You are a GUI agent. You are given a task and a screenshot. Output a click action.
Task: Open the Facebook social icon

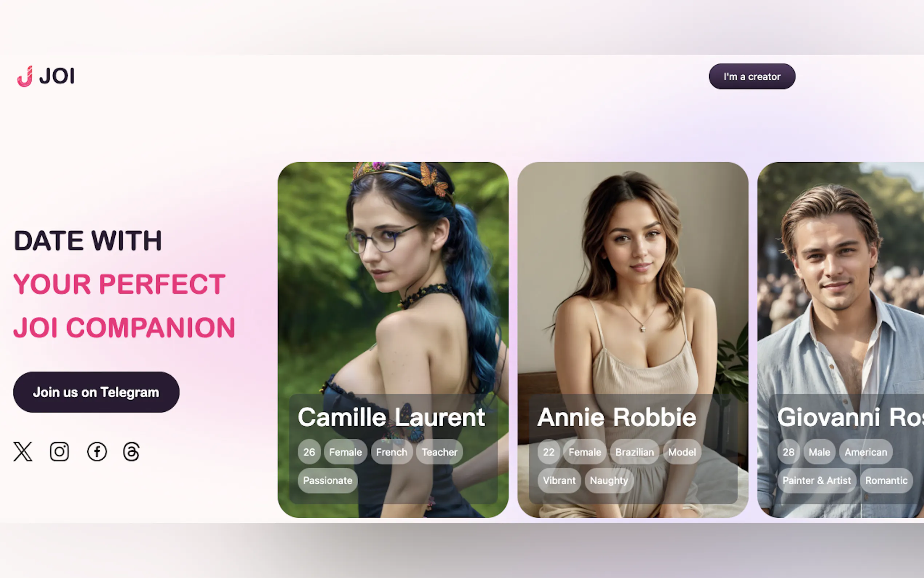tap(97, 451)
